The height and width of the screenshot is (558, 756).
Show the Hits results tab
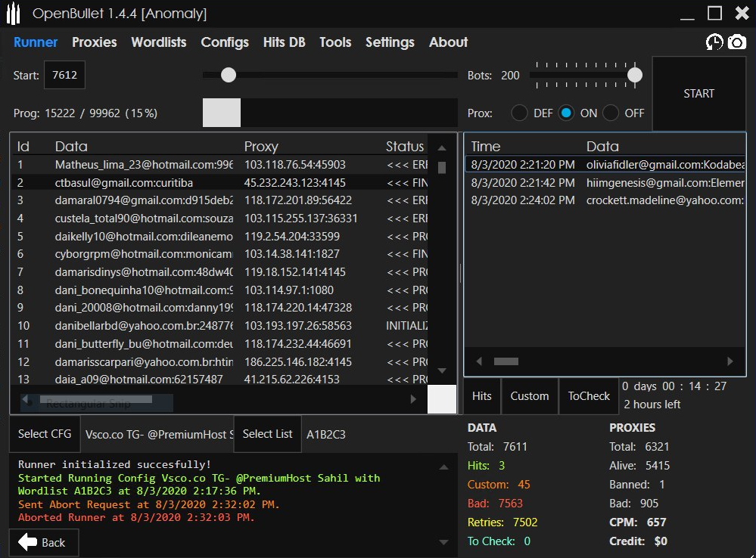pos(481,396)
